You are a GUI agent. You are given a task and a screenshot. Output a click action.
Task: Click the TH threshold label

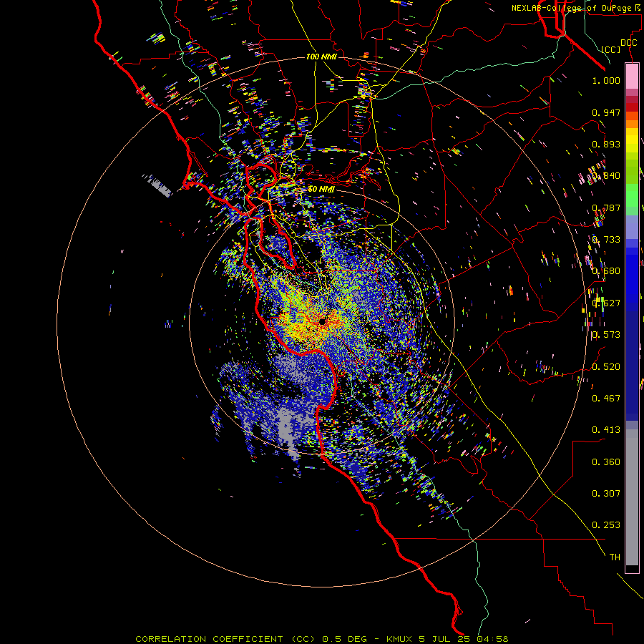pyautogui.click(x=615, y=557)
